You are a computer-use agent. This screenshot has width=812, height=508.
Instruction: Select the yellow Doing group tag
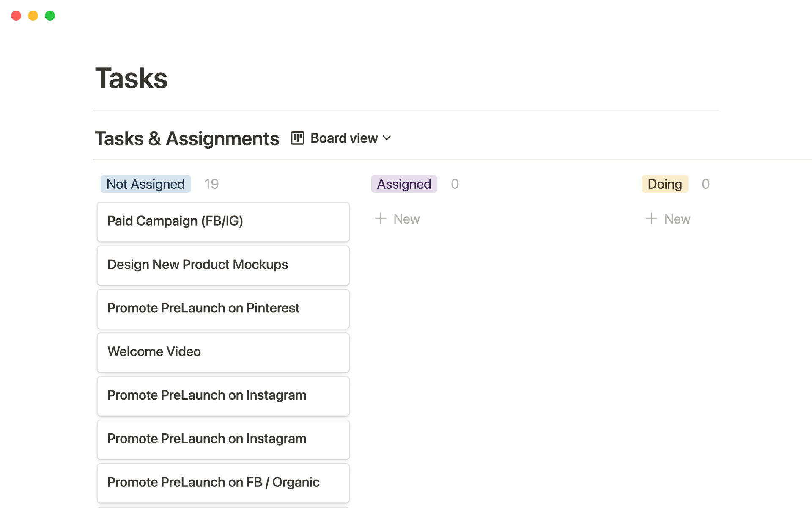tap(664, 184)
